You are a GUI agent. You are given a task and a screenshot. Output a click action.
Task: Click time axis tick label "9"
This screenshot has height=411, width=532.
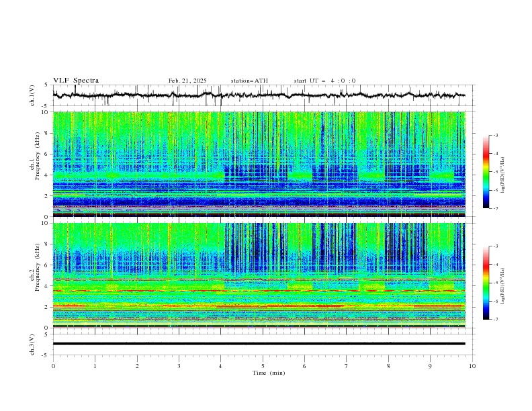coord(430,366)
